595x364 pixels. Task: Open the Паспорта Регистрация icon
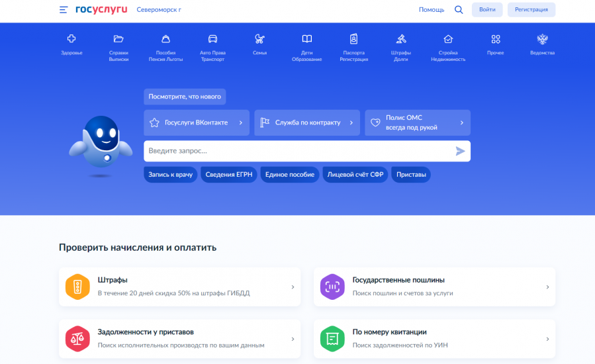[353, 38]
